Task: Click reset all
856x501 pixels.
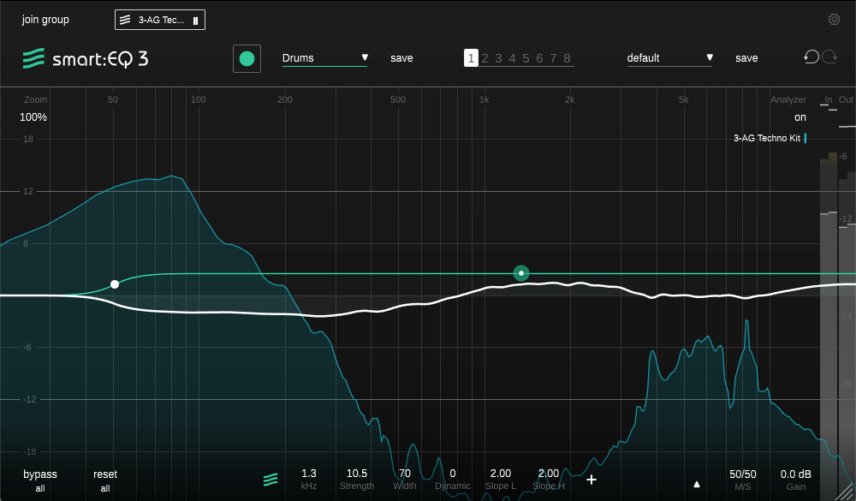Action: click(x=105, y=480)
